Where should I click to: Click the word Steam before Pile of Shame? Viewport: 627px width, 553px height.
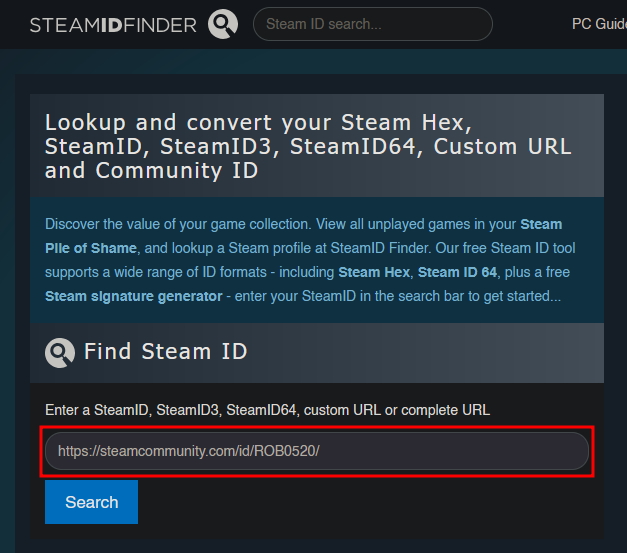coord(541,224)
